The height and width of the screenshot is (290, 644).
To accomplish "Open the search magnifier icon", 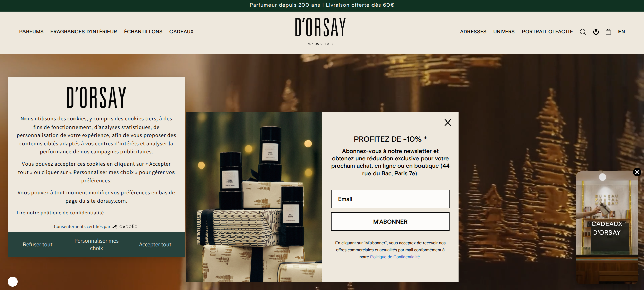I will 583,32.
